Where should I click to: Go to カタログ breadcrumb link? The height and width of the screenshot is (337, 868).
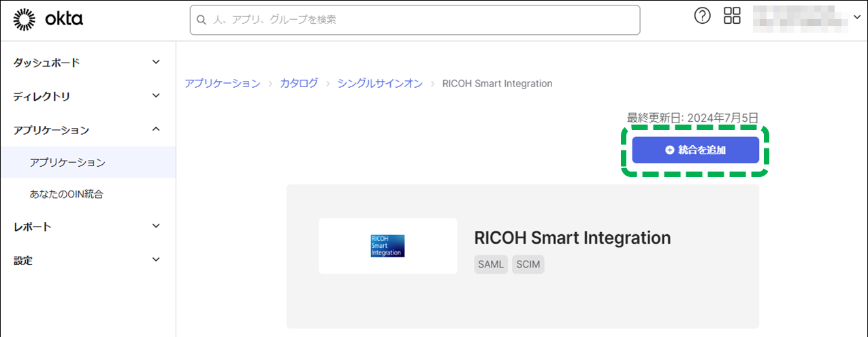pos(299,83)
